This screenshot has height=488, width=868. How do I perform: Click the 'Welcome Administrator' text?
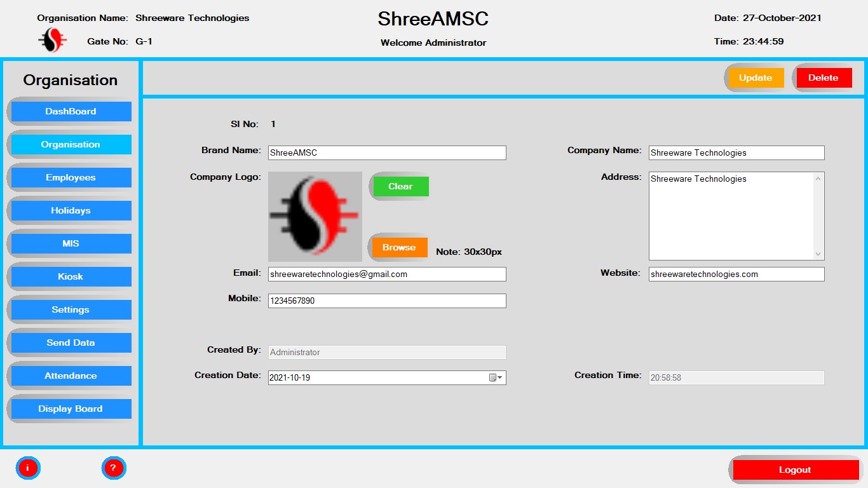click(x=433, y=43)
